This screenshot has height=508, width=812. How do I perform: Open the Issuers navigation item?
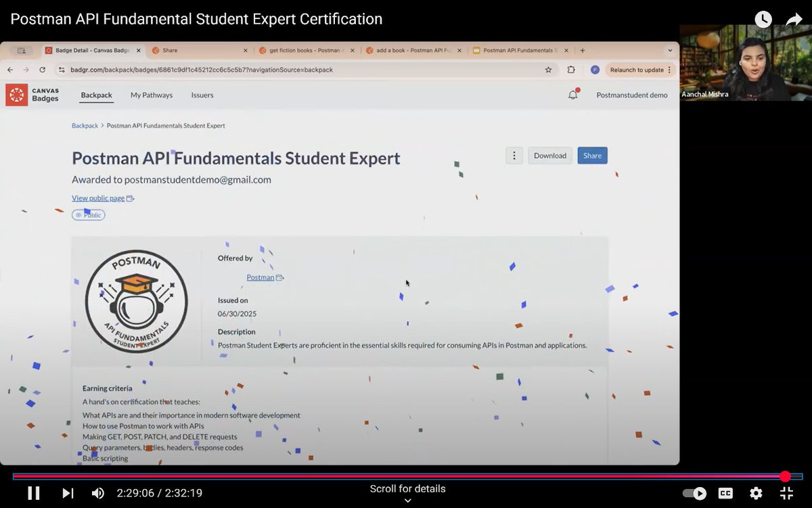[202, 95]
